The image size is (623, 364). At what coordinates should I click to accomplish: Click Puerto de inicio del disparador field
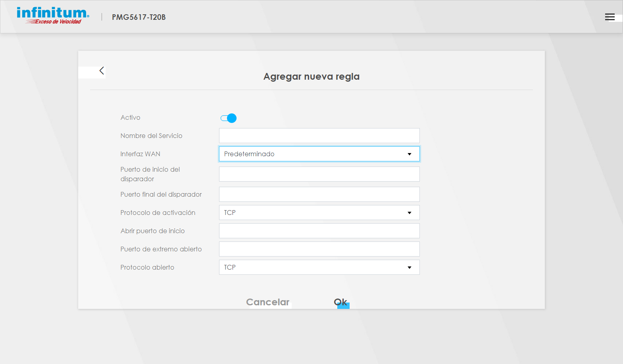tap(319, 174)
